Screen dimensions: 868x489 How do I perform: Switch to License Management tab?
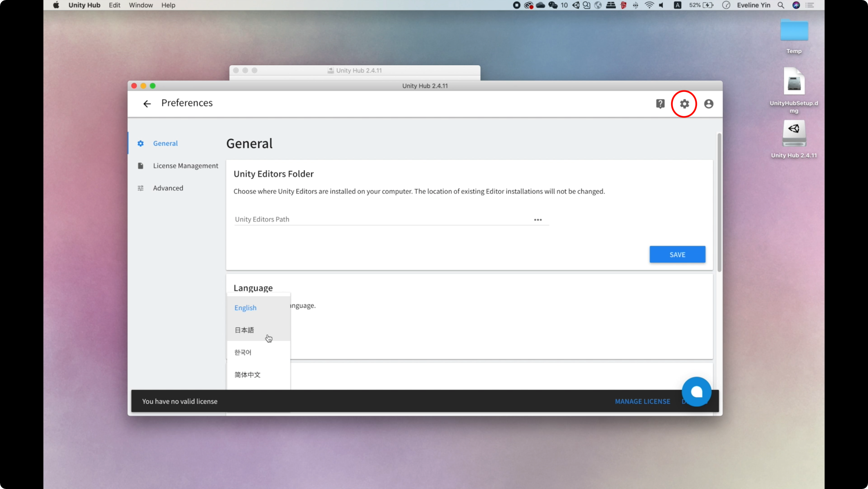(x=185, y=166)
